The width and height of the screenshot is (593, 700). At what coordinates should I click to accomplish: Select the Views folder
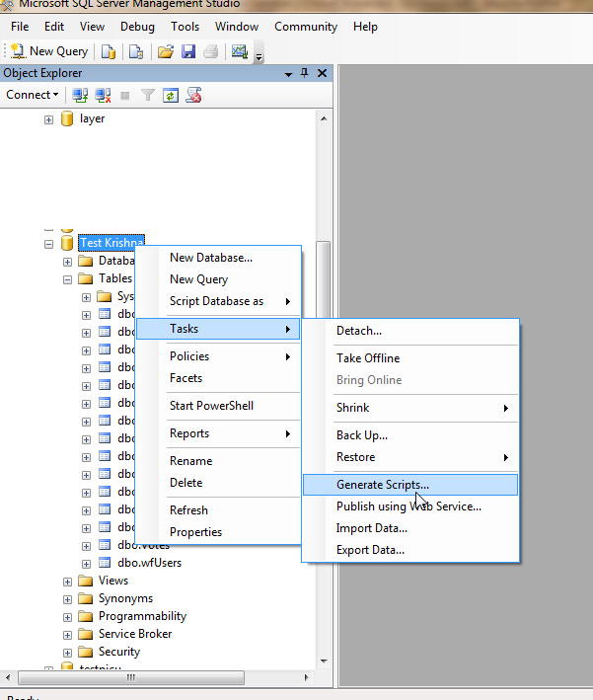coord(113,581)
